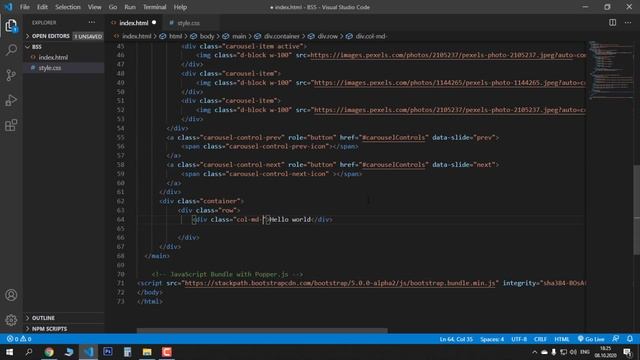Open the Manage gear icon
640x360 pixels.
[11, 320]
